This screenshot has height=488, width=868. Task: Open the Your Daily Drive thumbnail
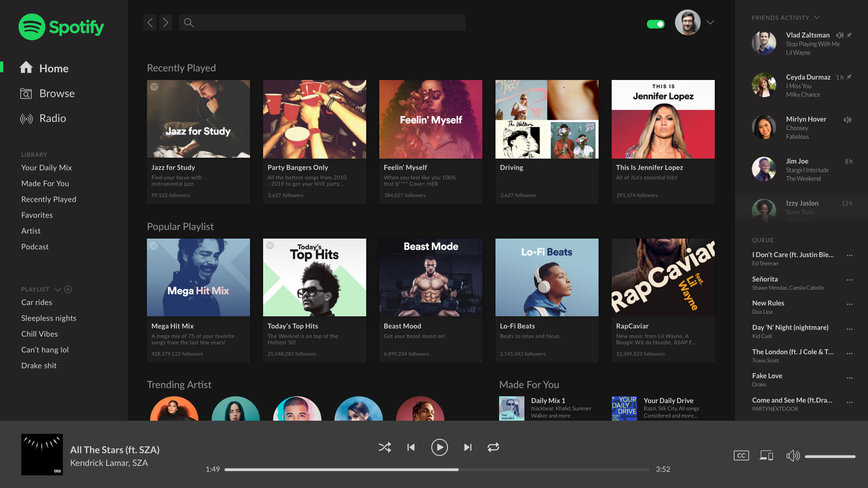click(624, 408)
